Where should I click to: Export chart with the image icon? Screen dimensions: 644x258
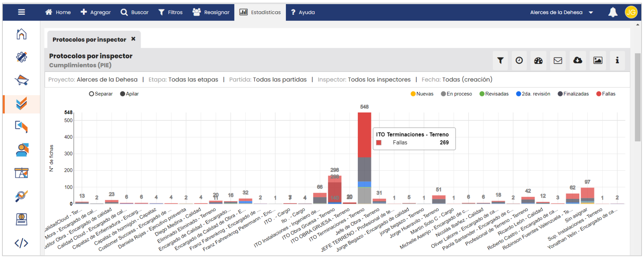point(598,61)
